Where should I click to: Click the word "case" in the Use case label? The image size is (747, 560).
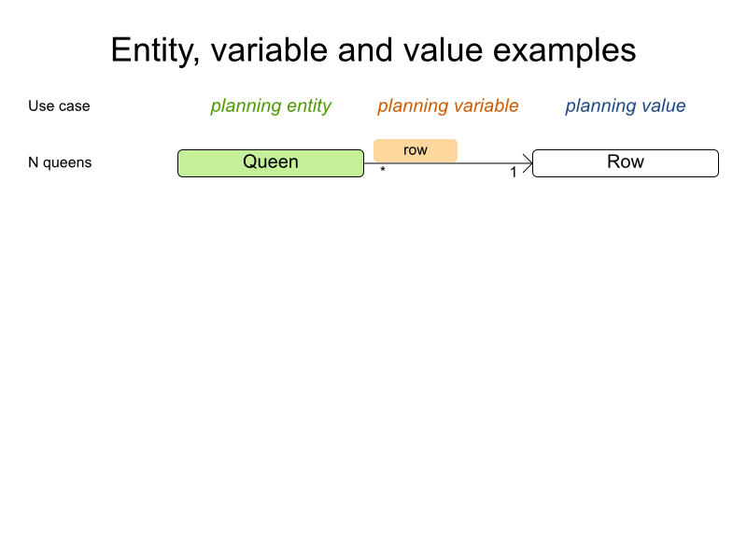74,106
